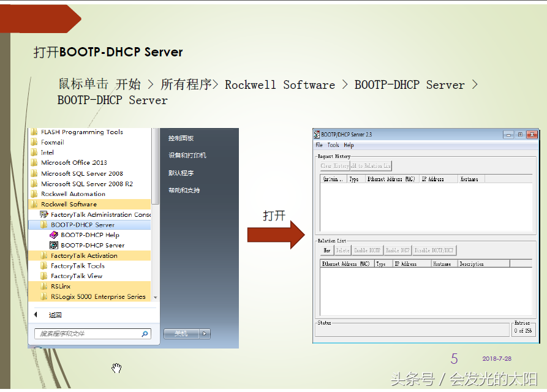Focus the 搜索程序和文件 search field
Screen dimensions: 547x392
coord(92,334)
